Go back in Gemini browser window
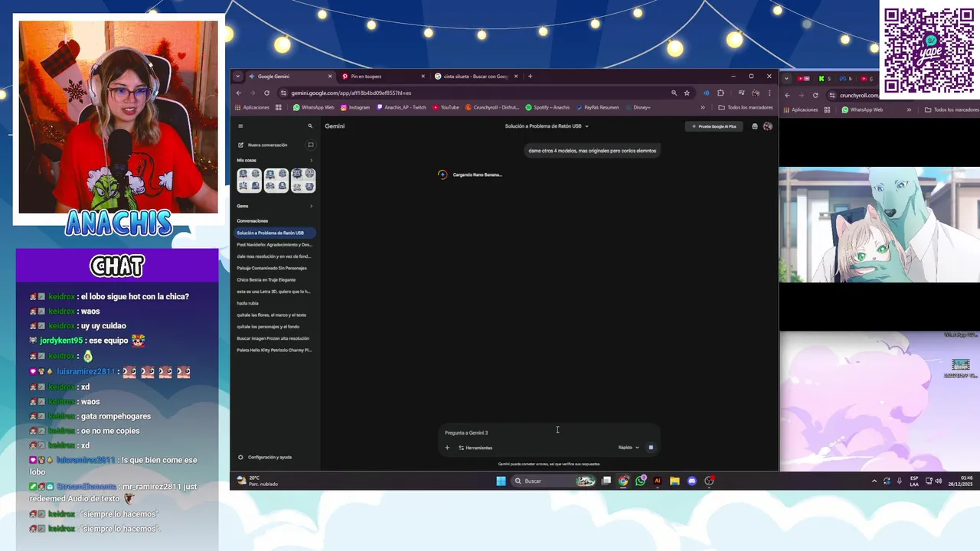 (x=239, y=93)
